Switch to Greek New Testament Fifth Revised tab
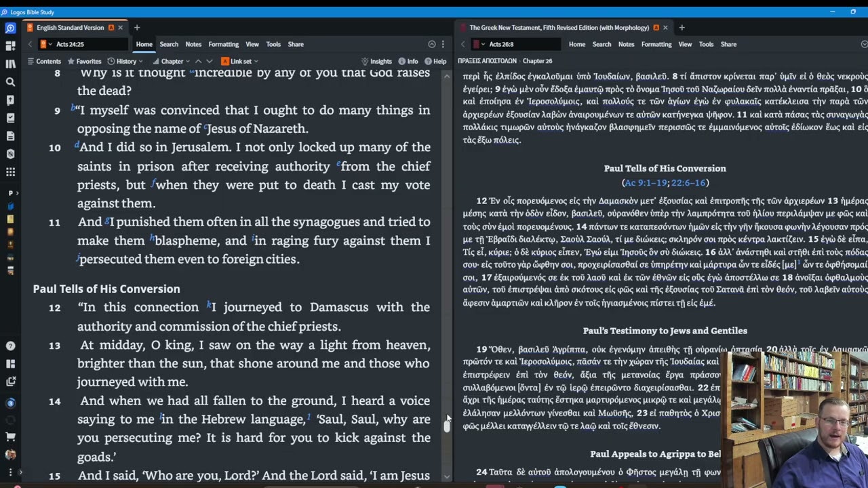 click(x=559, y=28)
